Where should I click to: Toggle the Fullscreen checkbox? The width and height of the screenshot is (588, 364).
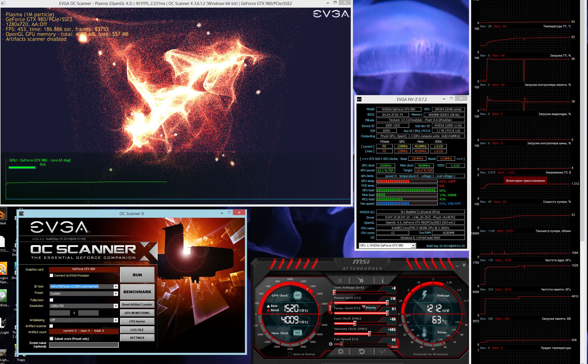[51, 300]
